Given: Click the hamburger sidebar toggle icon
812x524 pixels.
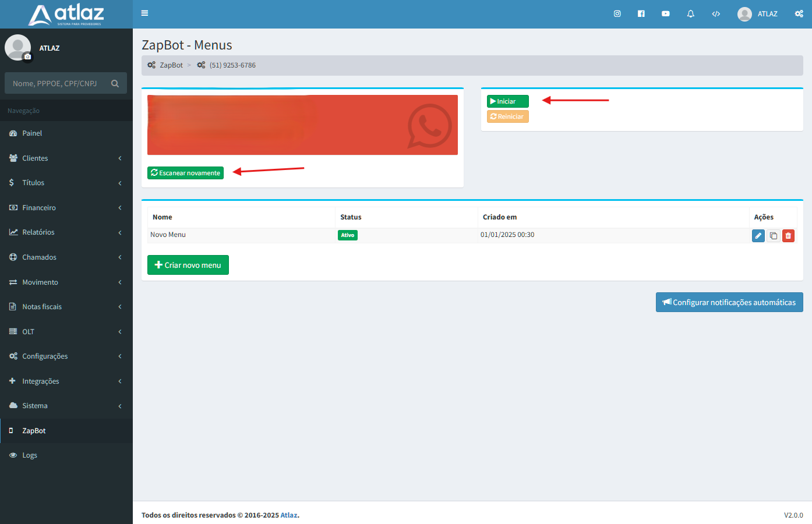Looking at the screenshot, I should [x=144, y=13].
